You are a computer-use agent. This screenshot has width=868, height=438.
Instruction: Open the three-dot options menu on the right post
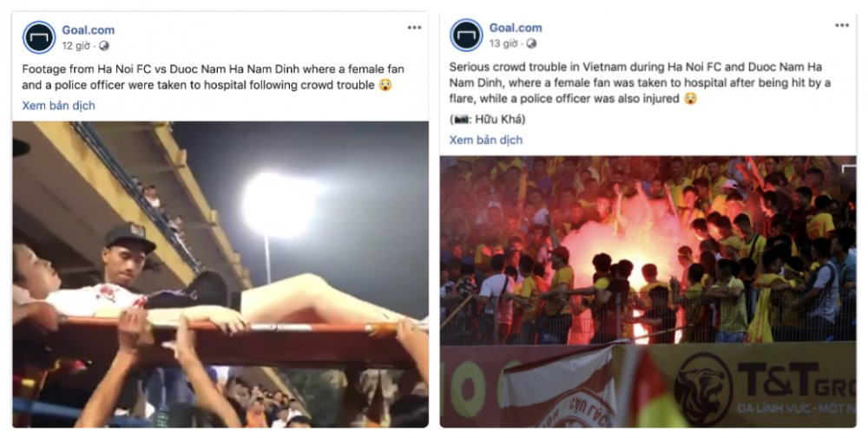click(842, 25)
